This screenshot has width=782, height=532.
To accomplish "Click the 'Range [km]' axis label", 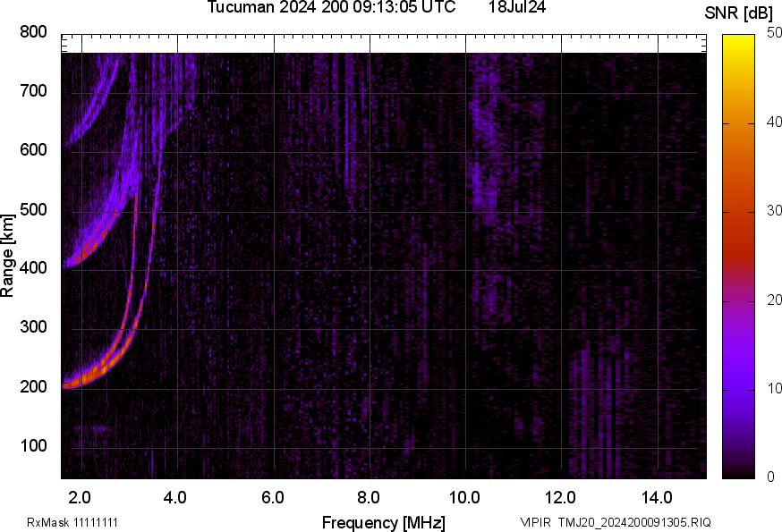I will pyautogui.click(x=7, y=256).
